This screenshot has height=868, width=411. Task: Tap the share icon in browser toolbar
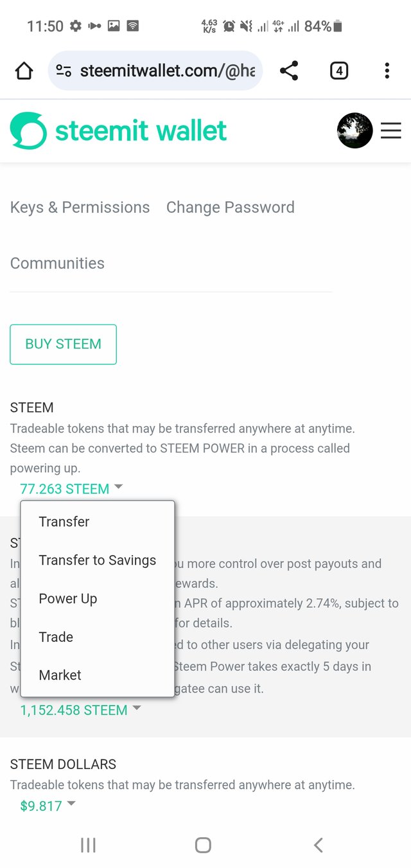point(289,71)
